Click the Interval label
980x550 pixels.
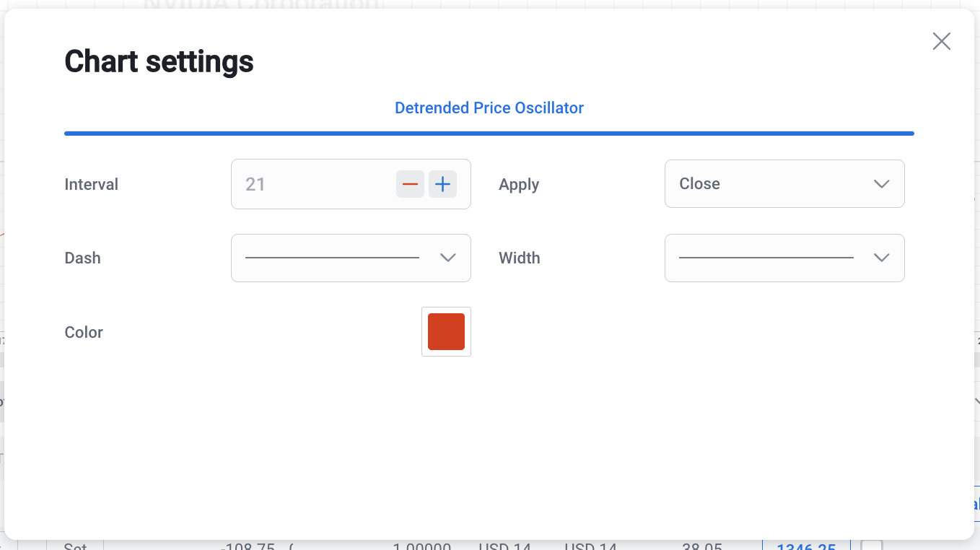tap(91, 185)
